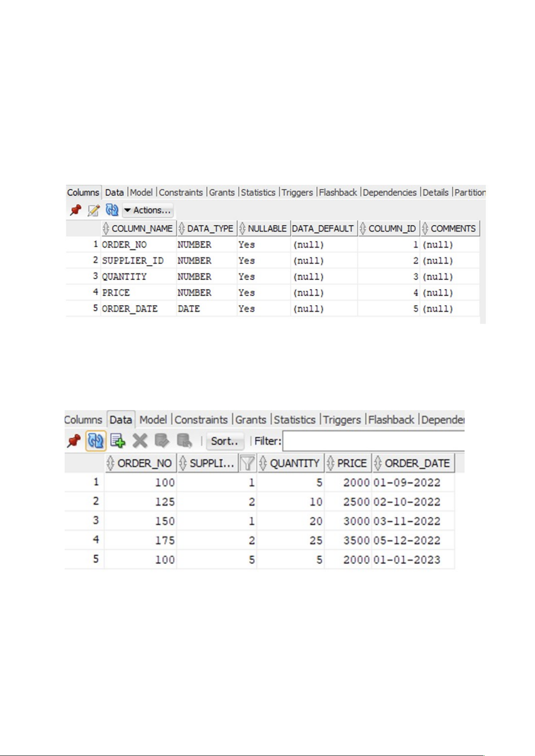Sort by the PRICE column header
The height and width of the screenshot is (756, 535).
(351, 463)
